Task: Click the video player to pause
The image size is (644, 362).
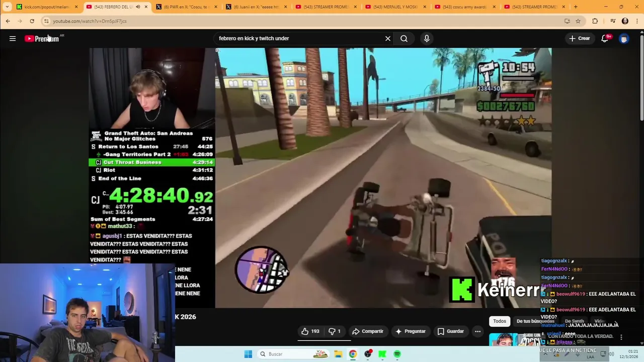Action: 320,178
